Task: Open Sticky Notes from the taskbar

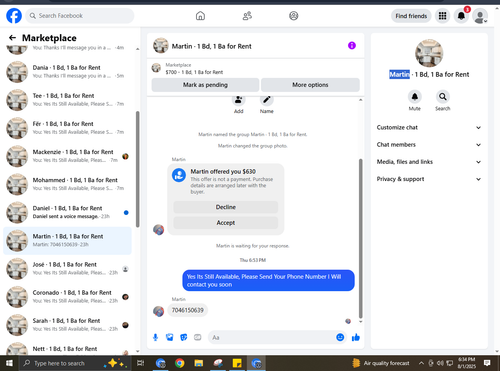Action: pos(237,363)
